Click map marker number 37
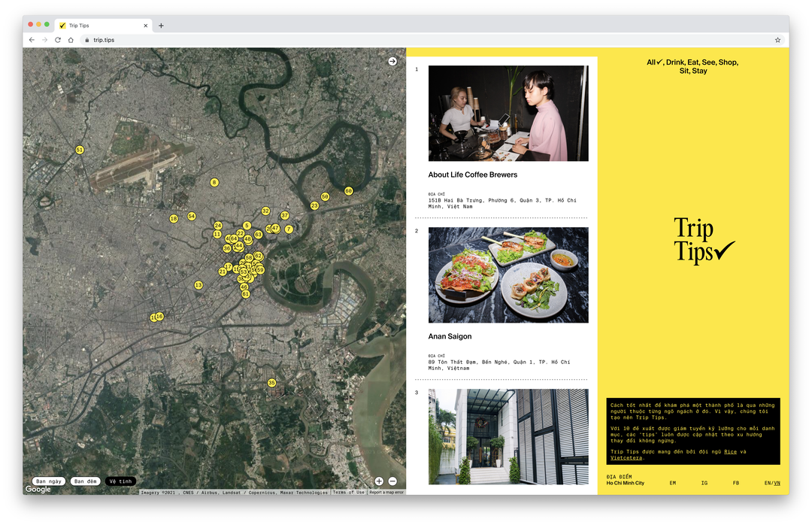This screenshot has width=812, height=525. 285,216
